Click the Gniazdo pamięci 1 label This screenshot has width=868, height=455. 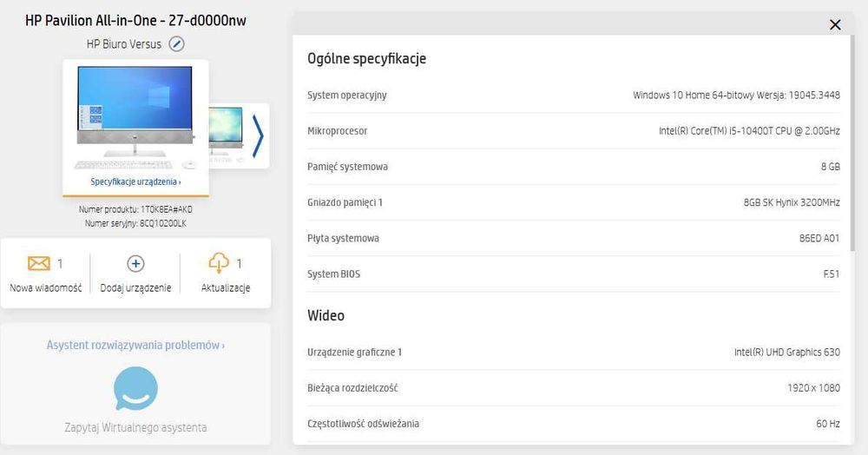click(x=345, y=202)
